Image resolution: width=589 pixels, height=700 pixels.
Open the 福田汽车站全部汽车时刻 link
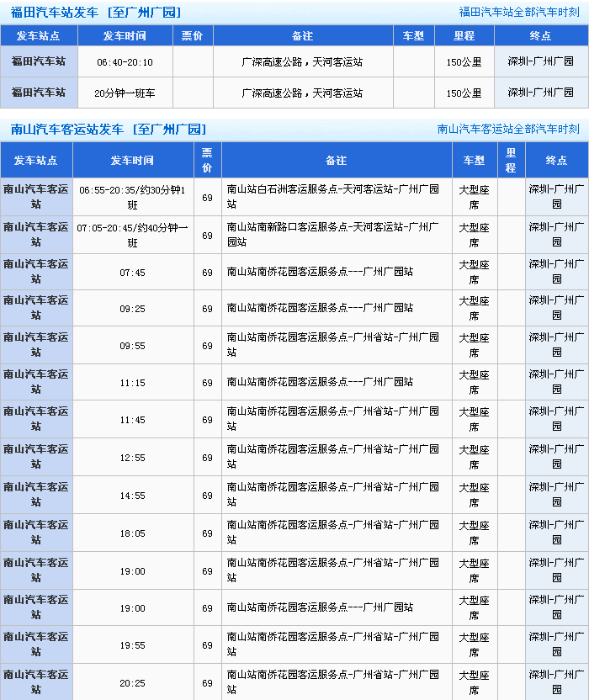click(519, 12)
